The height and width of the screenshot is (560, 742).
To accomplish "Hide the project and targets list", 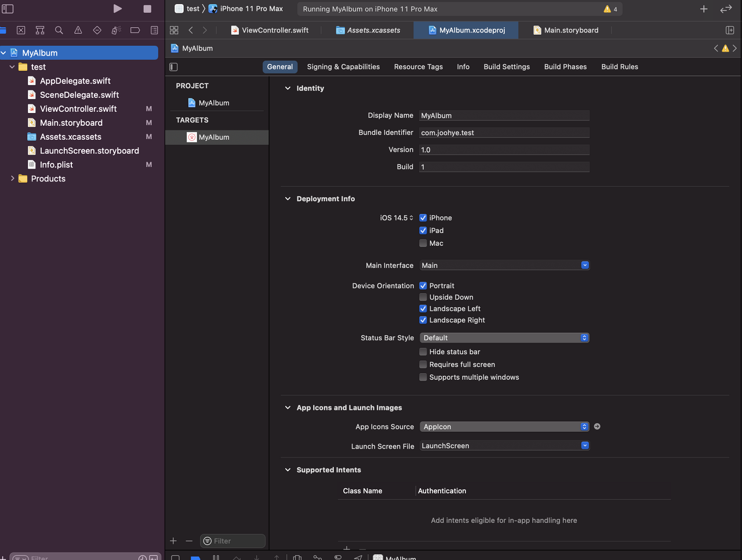I will coord(173,67).
